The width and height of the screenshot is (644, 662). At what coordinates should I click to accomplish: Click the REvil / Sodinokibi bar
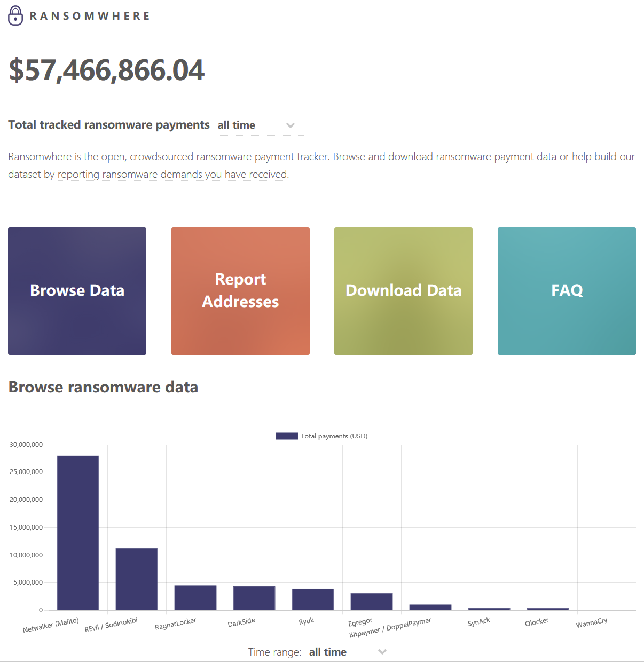coord(137,579)
